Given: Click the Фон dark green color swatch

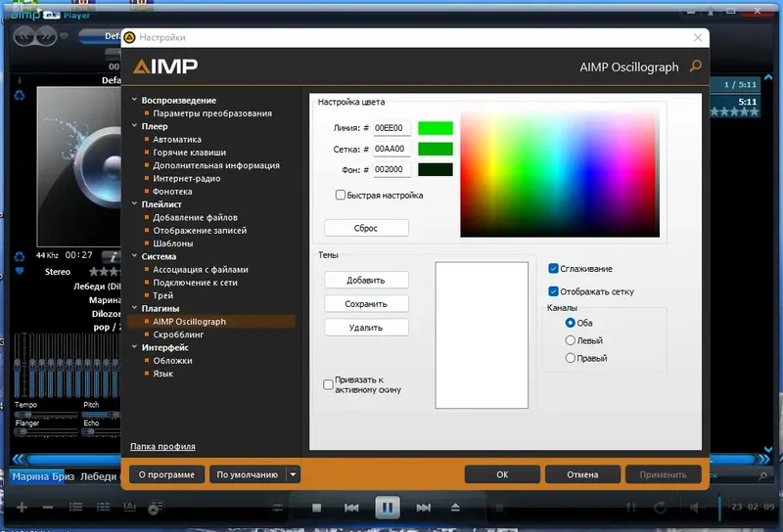Looking at the screenshot, I should [x=436, y=170].
